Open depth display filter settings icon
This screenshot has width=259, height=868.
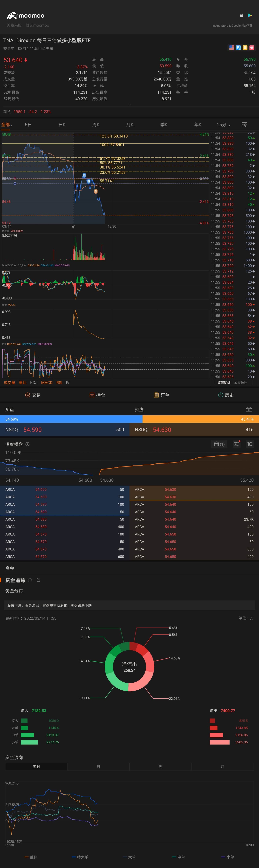point(237,444)
